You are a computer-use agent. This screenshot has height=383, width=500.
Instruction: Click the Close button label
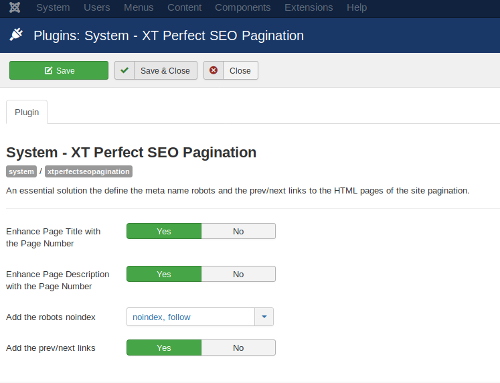240,71
